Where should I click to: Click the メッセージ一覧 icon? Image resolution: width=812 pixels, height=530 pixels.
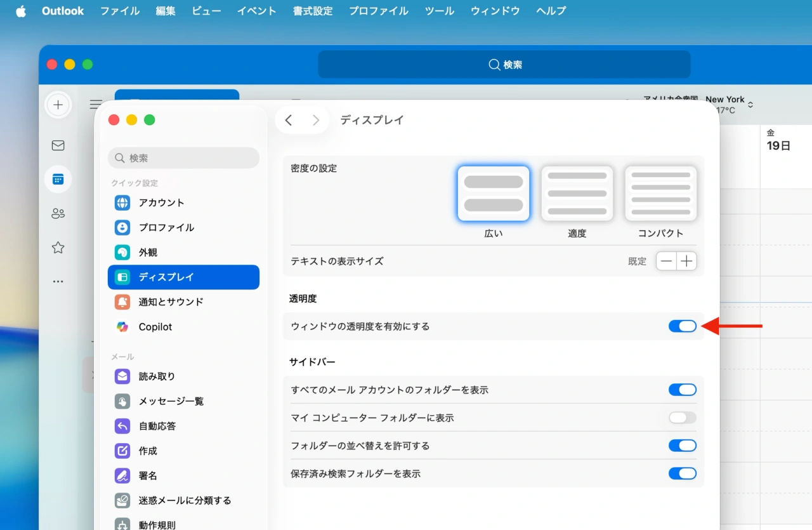coord(122,401)
